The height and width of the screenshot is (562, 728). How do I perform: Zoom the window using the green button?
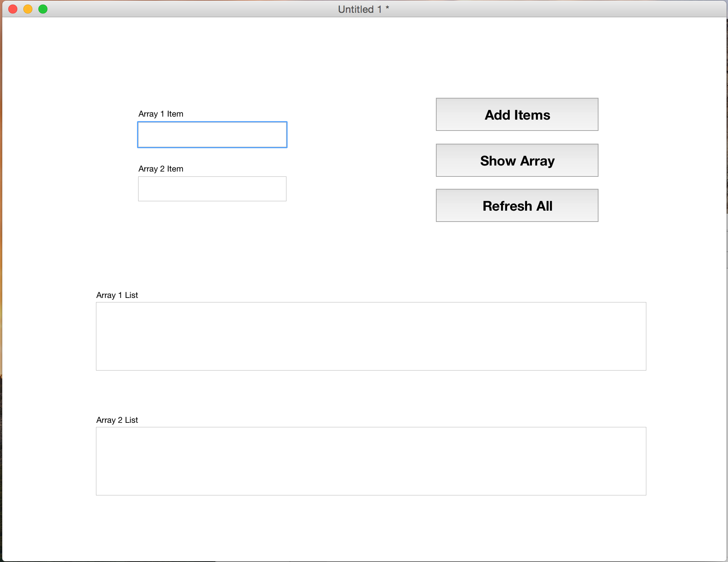click(43, 9)
